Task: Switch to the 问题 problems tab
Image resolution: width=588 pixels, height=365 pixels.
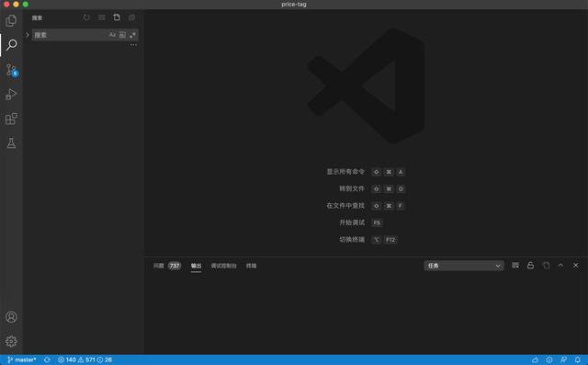Action: 159,266
